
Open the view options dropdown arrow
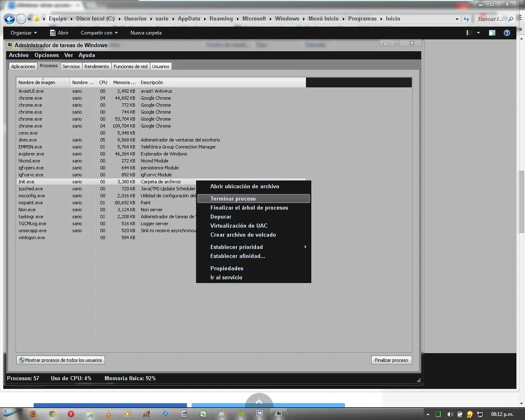point(478,33)
